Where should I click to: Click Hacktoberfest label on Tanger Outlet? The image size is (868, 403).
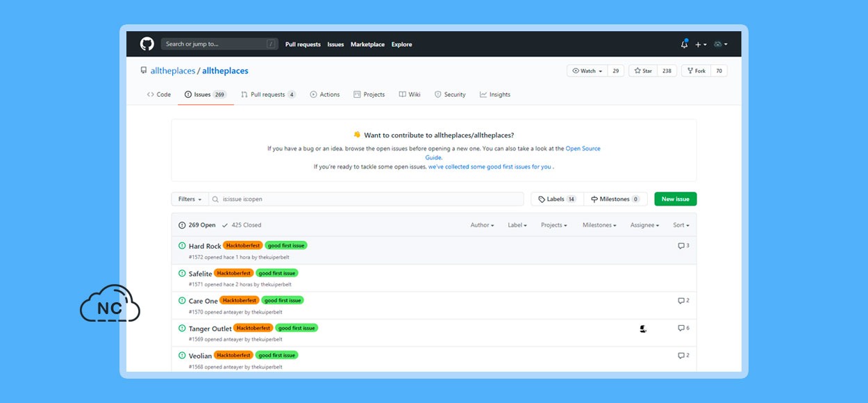[x=253, y=328]
